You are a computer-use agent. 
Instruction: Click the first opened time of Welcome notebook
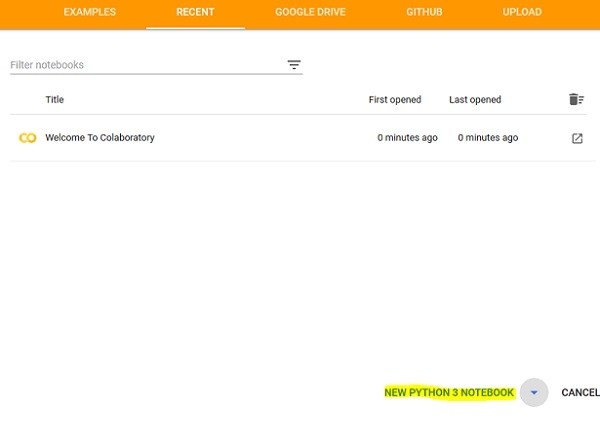(407, 138)
